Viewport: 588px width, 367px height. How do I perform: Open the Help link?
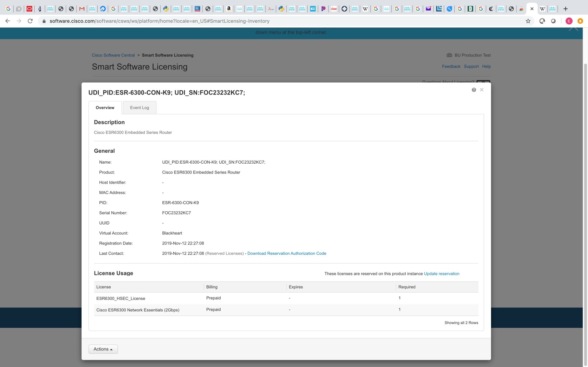[x=486, y=66]
